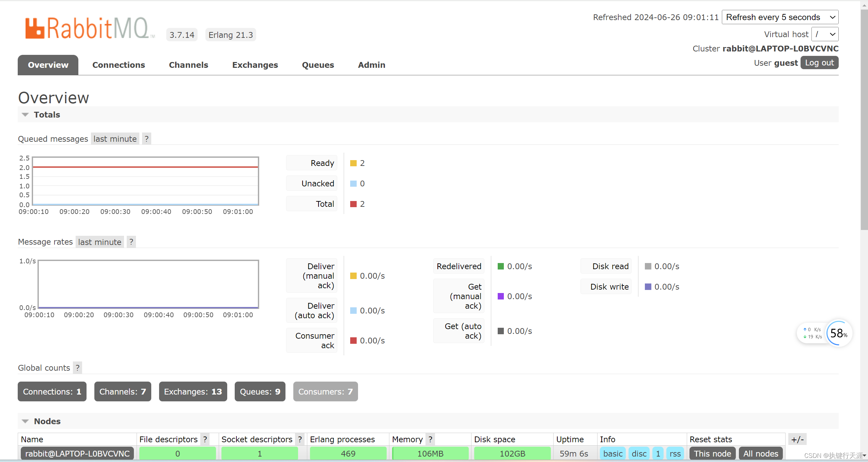Reset stats for This node
The width and height of the screenshot is (868, 462).
click(x=713, y=454)
